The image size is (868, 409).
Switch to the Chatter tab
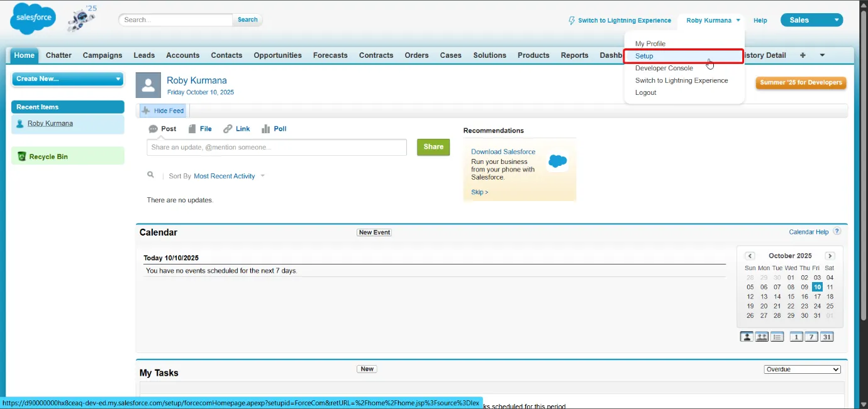(x=58, y=55)
